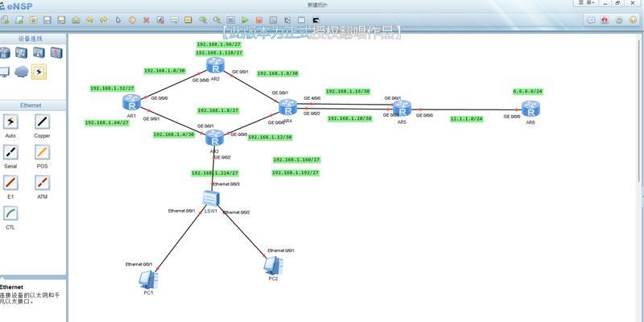Select the lightning connection category icon
This screenshot has width=644, height=322.
39,72
